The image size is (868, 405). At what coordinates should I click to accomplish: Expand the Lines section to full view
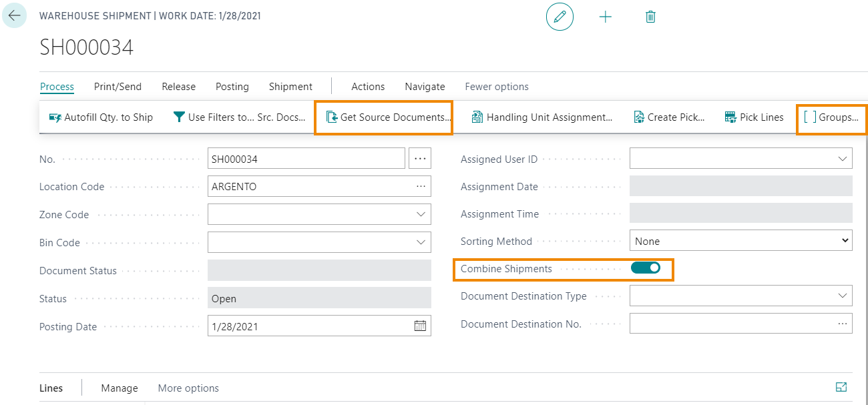point(841,387)
